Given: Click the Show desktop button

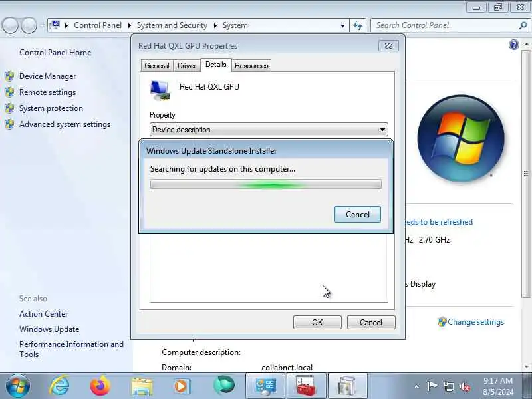Looking at the screenshot, I should [x=527, y=386].
